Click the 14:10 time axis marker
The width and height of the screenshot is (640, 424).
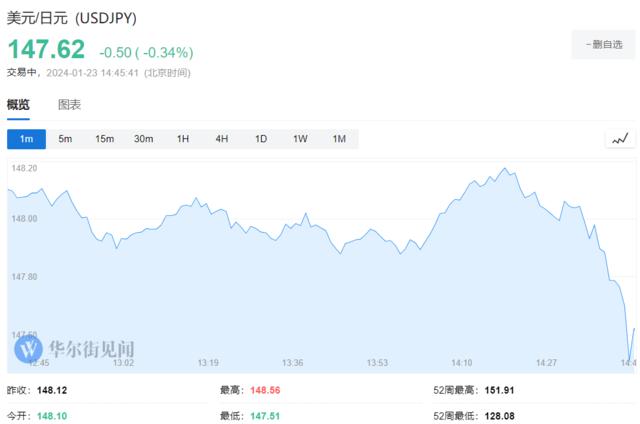[x=462, y=363]
